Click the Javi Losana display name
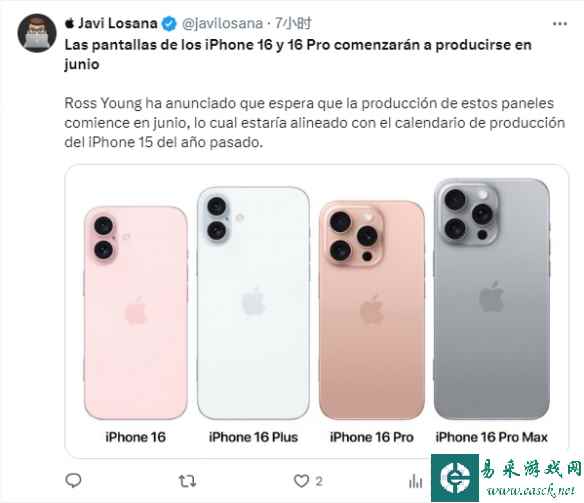This screenshot has width=584, height=503. click(x=117, y=23)
